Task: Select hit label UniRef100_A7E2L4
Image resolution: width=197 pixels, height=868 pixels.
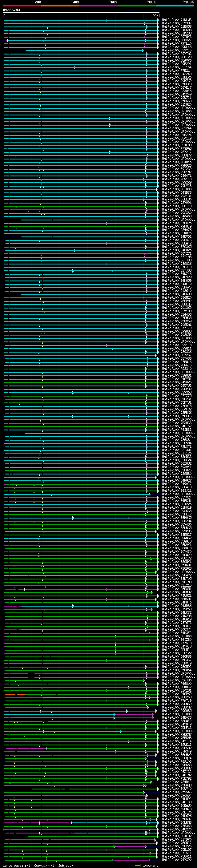Action: point(177,71)
